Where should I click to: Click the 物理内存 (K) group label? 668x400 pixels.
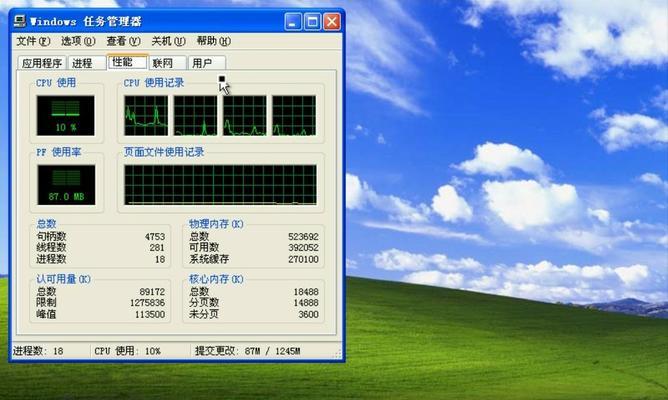tap(216, 224)
